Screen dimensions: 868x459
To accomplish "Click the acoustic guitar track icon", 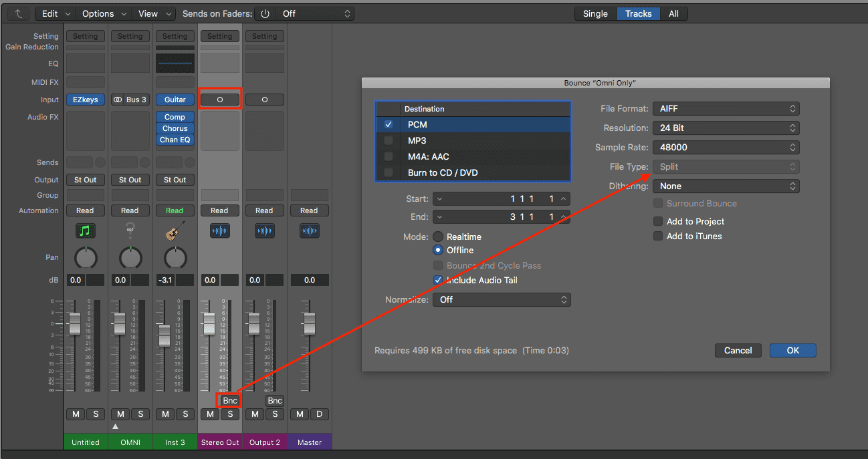I will [x=175, y=231].
